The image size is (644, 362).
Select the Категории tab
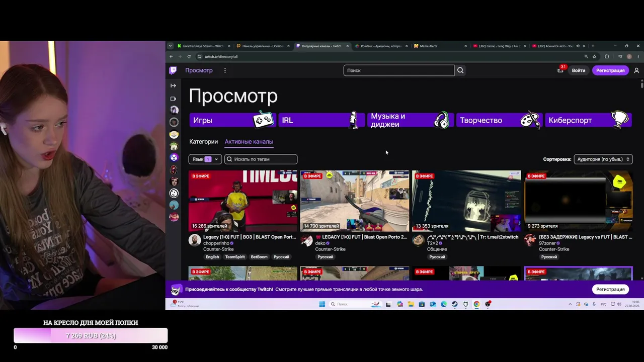pyautogui.click(x=203, y=142)
